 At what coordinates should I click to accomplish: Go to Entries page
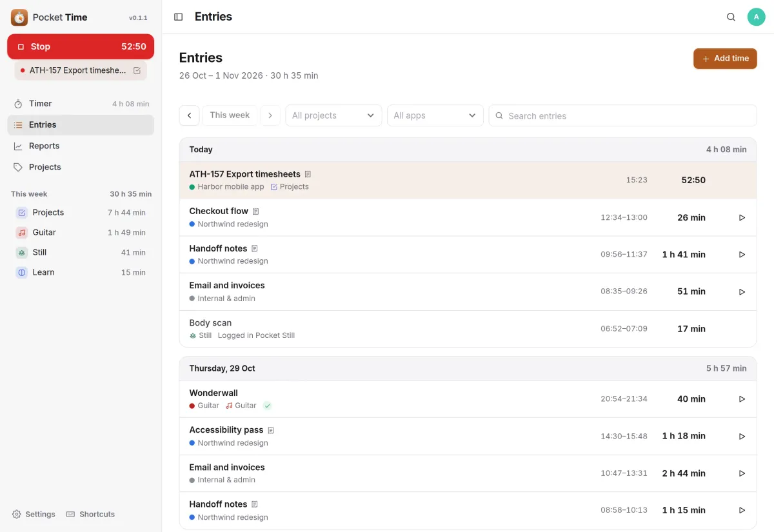pos(81,124)
